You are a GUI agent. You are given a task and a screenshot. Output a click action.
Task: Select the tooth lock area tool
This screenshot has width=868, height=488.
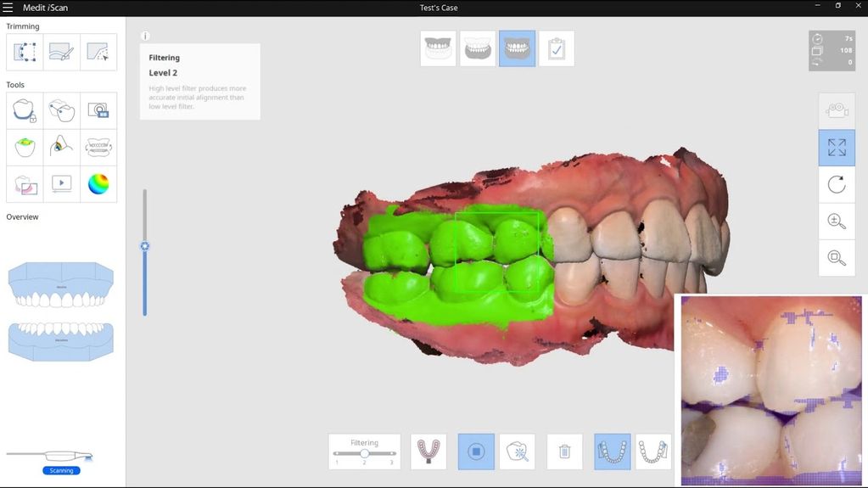[25, 111]
